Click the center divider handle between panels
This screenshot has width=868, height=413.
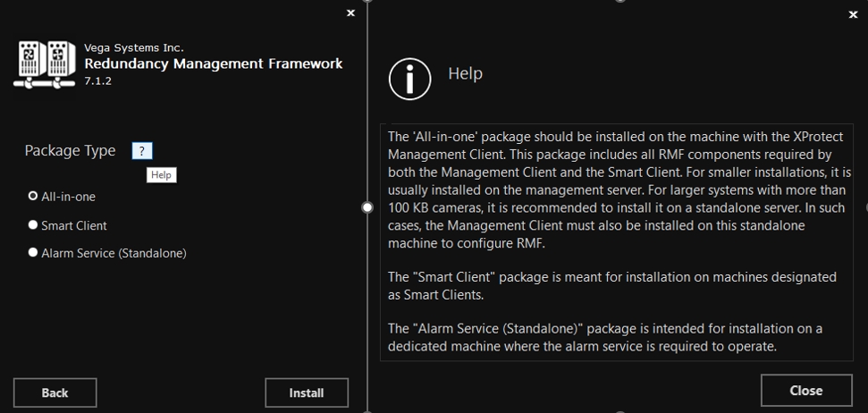coord(367,206)
